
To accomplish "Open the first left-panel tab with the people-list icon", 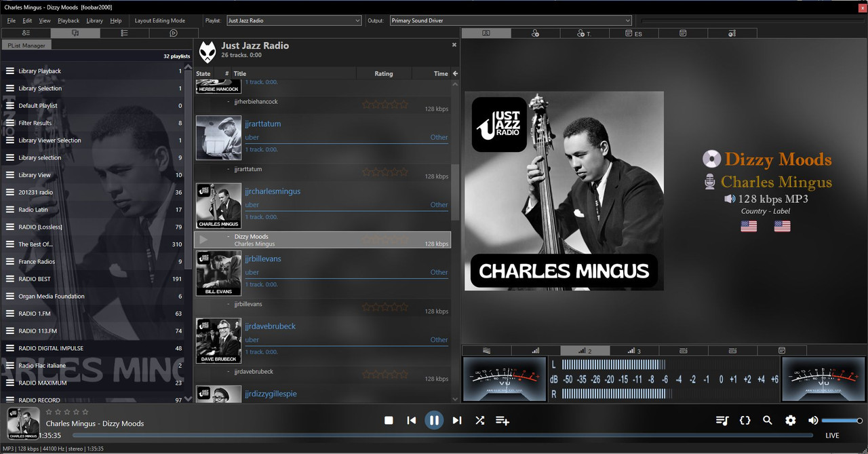I will (x=26, y=33).
